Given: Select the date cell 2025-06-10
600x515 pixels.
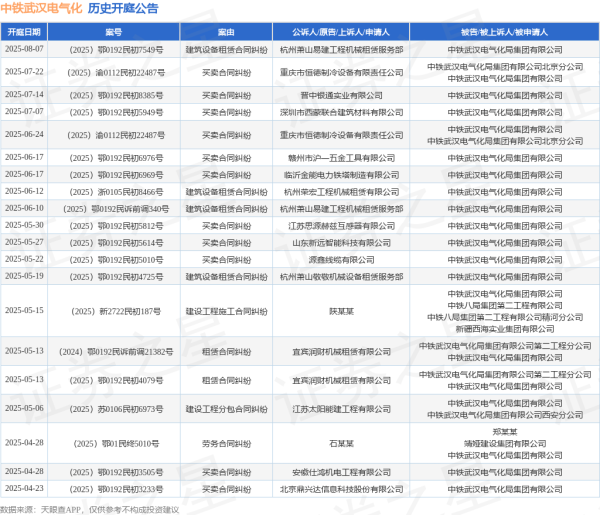Looking at the screenshot, I should 24,208.
